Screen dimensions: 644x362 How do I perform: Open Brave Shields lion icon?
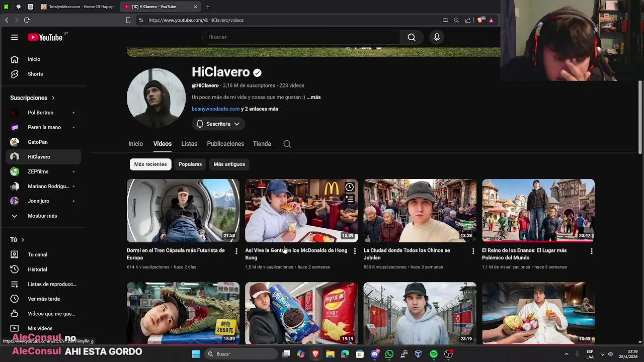480,20
